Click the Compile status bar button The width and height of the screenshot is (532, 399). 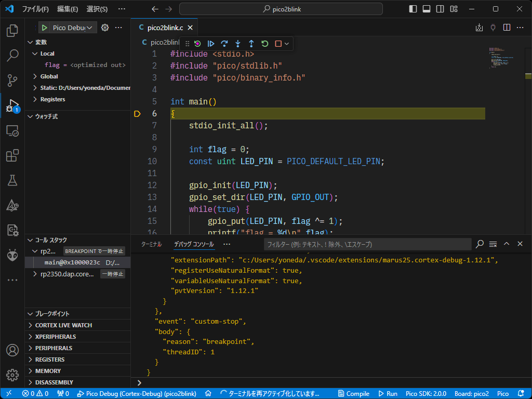(x=353, y=394)
